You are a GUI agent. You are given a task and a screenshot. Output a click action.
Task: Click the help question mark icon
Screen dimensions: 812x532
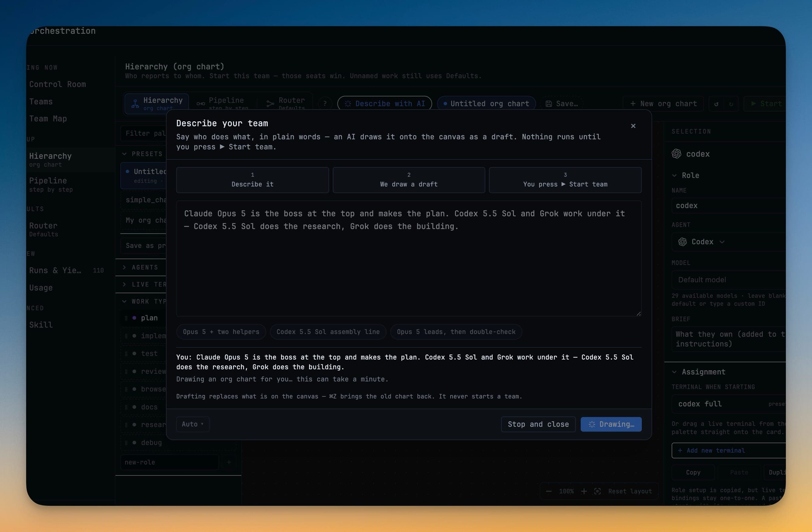325,103
